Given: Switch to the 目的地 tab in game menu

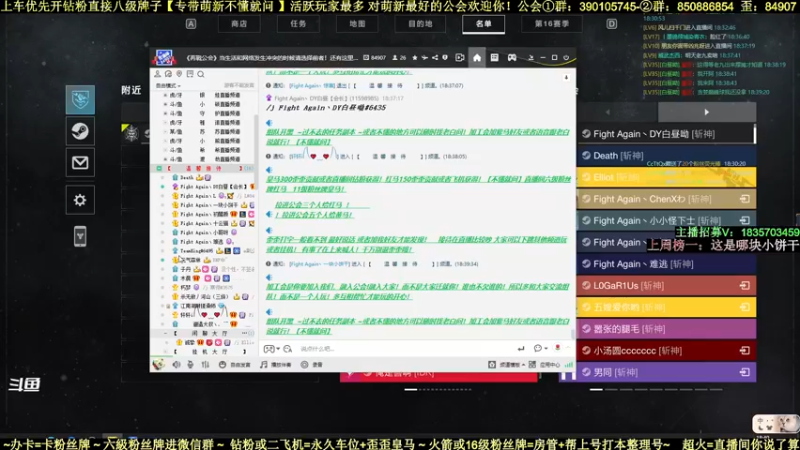Looking at the screenshot, I should 420,24.
